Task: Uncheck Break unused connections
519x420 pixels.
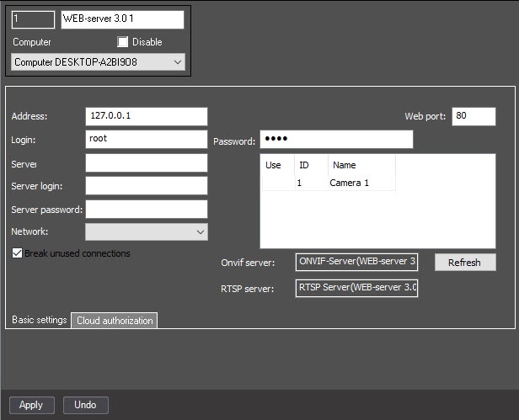Action: [x=17, y=253]
